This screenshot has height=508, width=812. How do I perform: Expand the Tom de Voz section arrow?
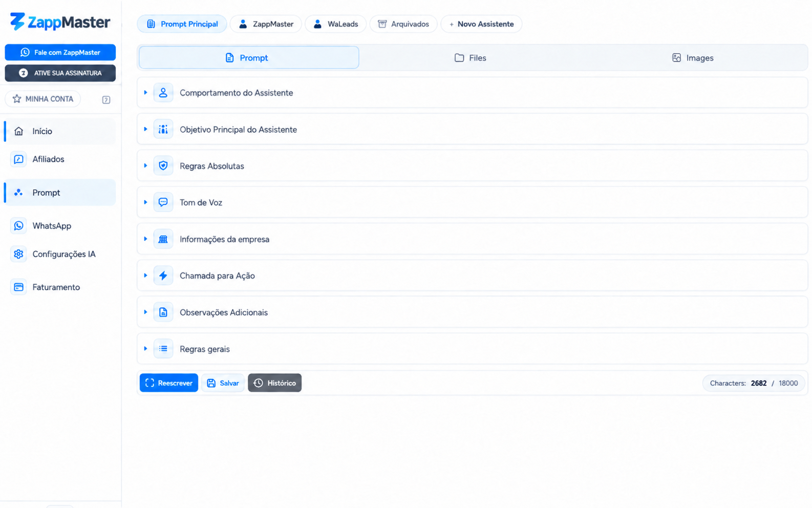tap(145, 202)
